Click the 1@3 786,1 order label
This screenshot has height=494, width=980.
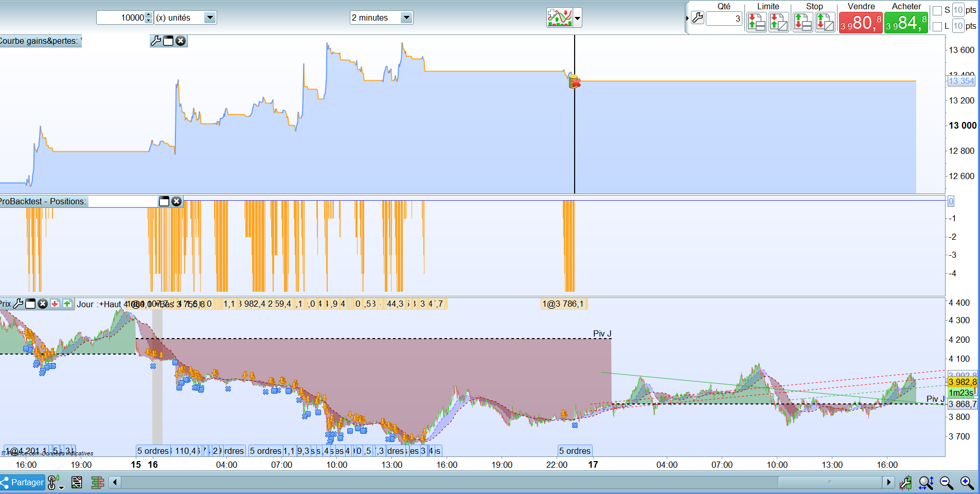[x=563, y=304]
